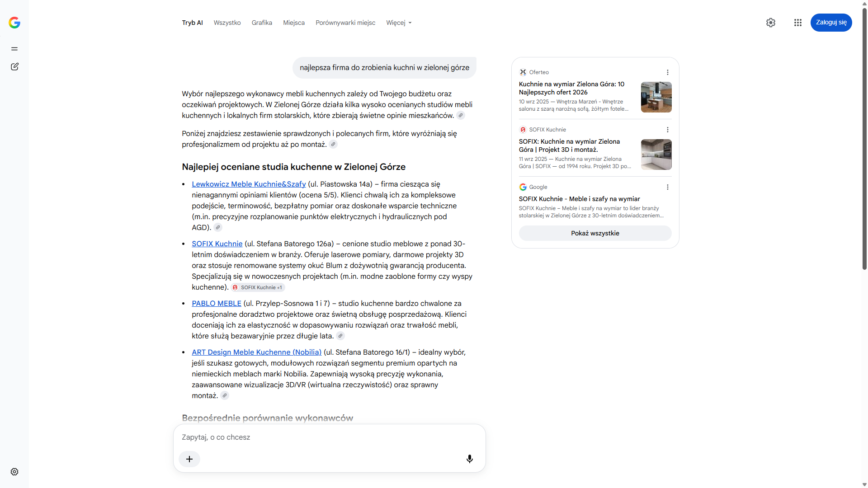Click source link icon after PABLO MEBLE description
868x488 pixels.
point(340,336)
